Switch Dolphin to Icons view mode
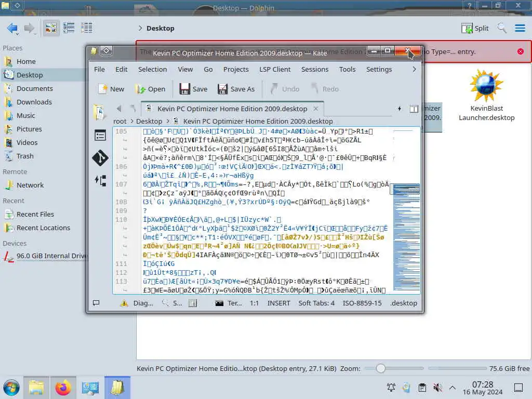The width and height of the screenshot is (532, 399). point(51,28)
